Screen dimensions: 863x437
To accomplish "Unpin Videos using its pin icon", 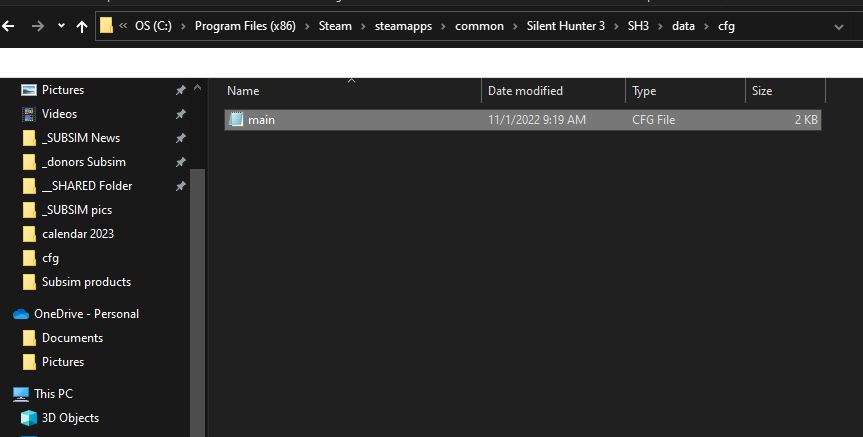I will pyautogui.click(x=181, y=114).
